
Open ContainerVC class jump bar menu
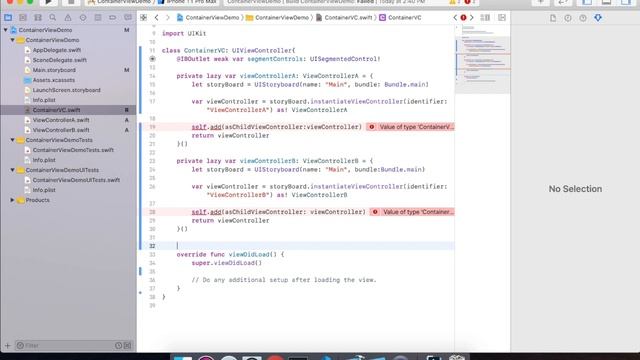tap(400, 18)
